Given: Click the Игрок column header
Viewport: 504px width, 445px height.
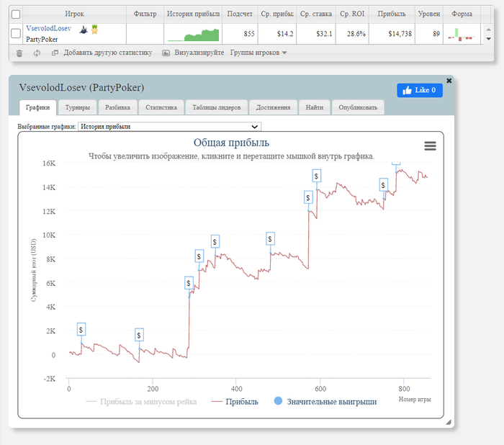Looking at the screenshot, I should pos(75,14).
